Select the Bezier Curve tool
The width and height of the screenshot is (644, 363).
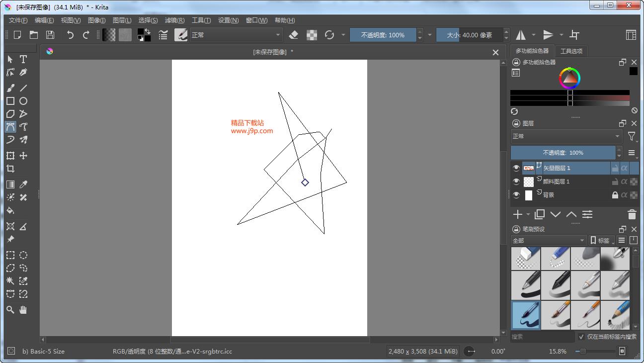(10, 127)
